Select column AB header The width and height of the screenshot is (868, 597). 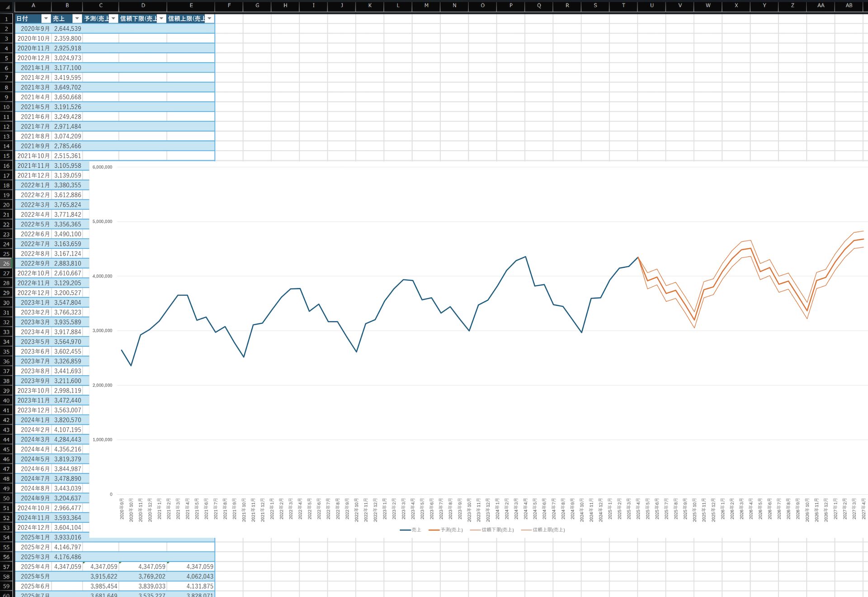click(849, 5)
